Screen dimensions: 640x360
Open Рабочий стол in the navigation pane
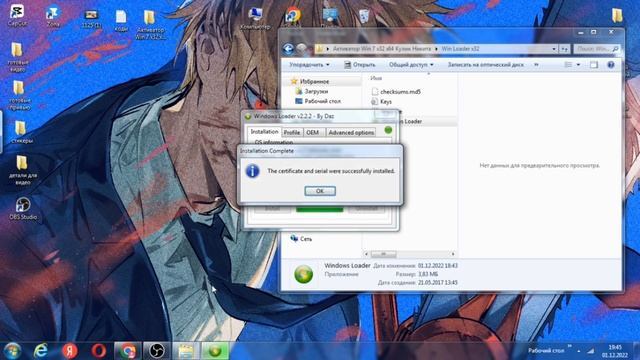tap(322, 101)
